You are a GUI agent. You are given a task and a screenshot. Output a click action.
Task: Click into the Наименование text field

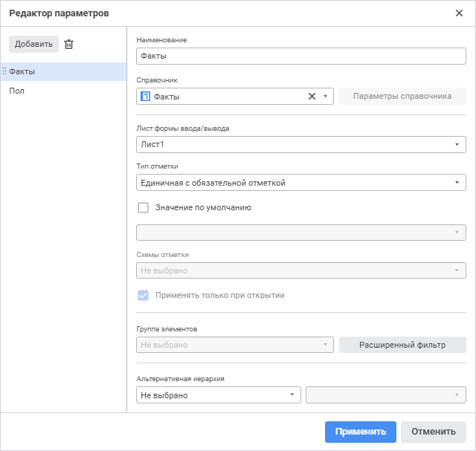(x=301, y=56)
